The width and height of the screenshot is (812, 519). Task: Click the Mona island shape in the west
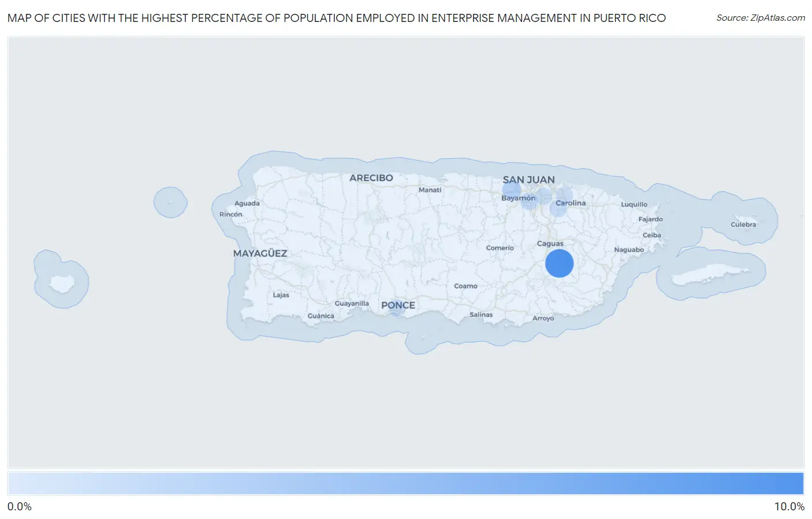[x=62, y=283]
